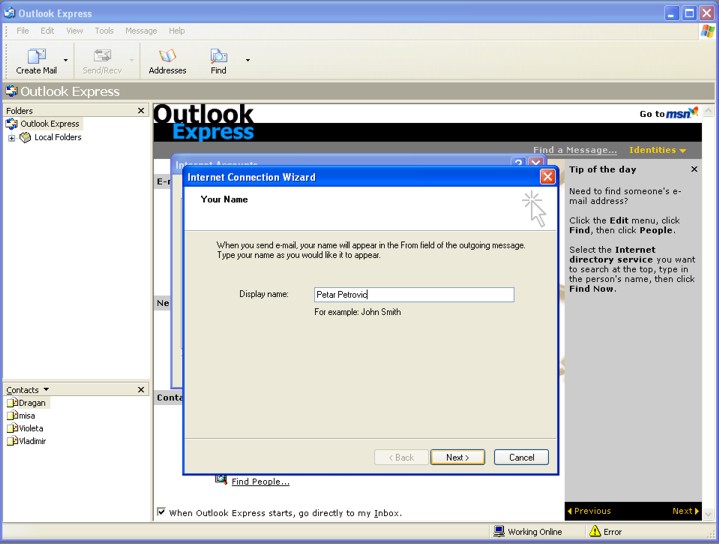Screen dimensions: 719x544
Task: Click the Create Mail toolbar icon
Action: pos(37,56)
